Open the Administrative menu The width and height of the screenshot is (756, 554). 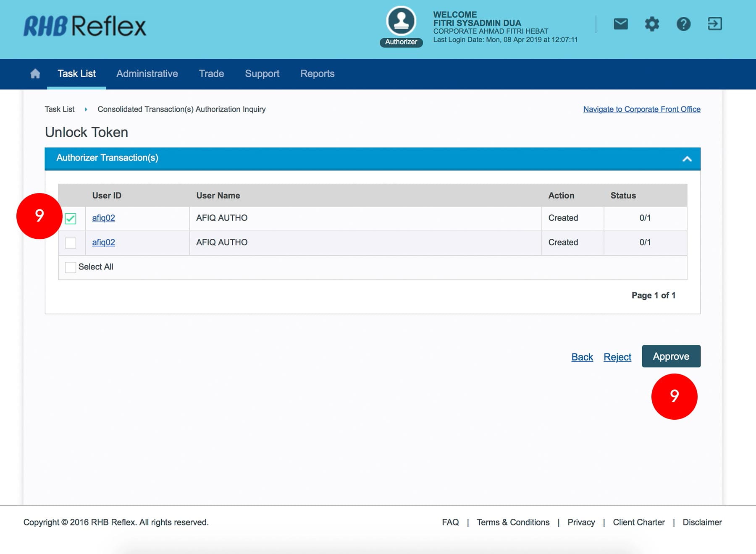coord(147,74)
